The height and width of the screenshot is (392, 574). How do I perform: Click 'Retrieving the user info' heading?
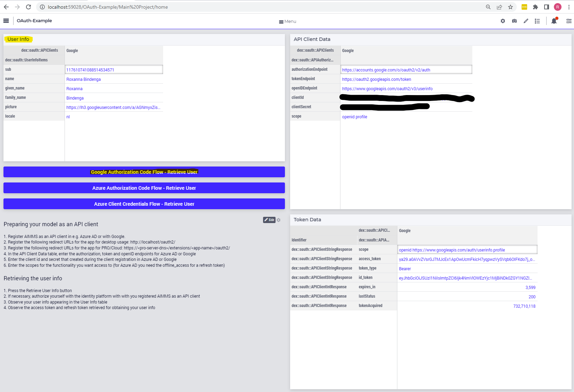pyautogui.click(x=33, y=279)
